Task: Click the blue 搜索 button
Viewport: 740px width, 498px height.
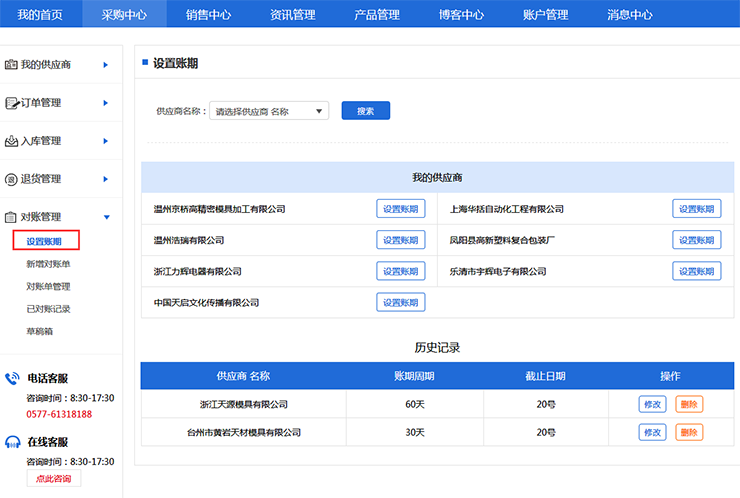Action: coord(366,111)
